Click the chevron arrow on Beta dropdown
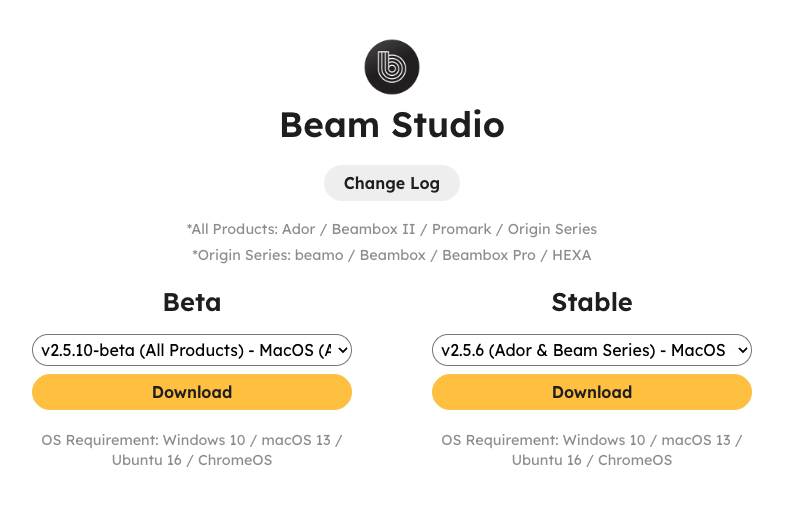This screenshot has height=528, width=804. coord(343,351)
